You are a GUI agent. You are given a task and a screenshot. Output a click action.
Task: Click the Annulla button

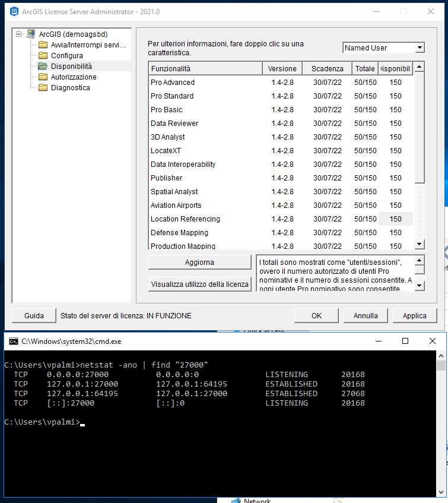click(x=366, y=316)
